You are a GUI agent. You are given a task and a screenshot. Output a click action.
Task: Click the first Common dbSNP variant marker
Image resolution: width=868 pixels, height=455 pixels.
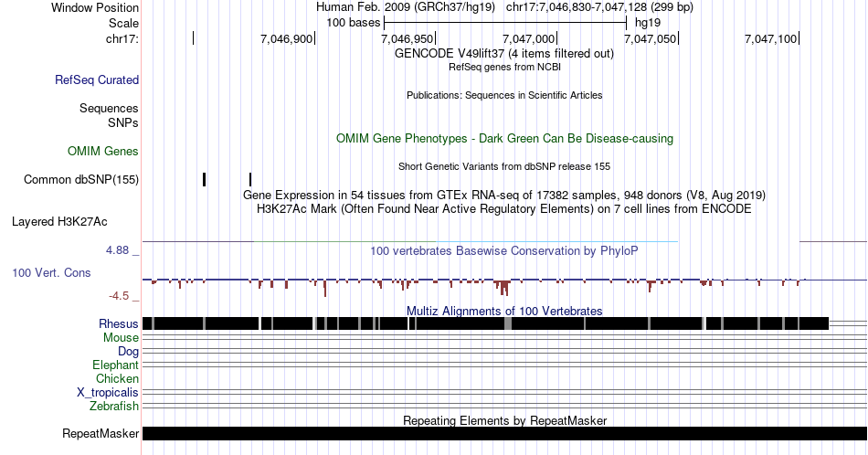[x=205, y=179]
